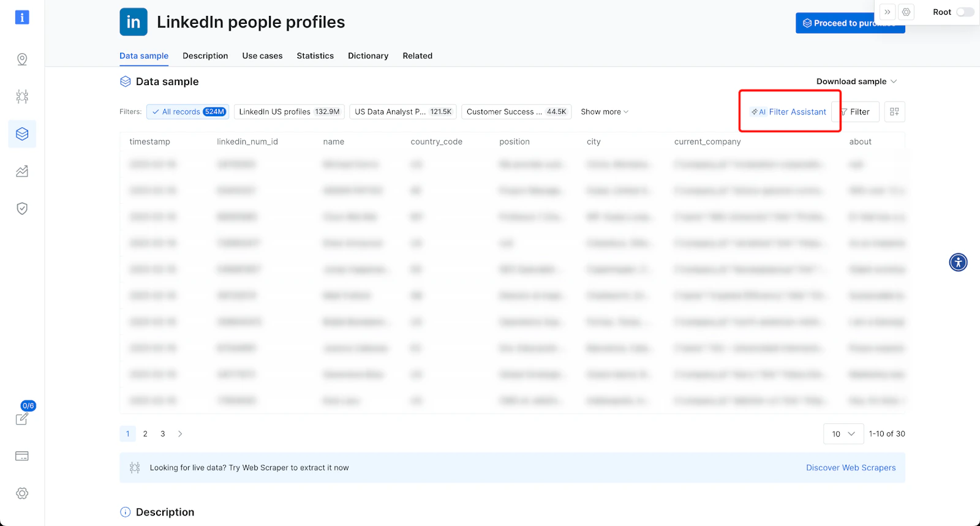
Task: Expand the Download sample dropdown
Action: coord(856,81)
